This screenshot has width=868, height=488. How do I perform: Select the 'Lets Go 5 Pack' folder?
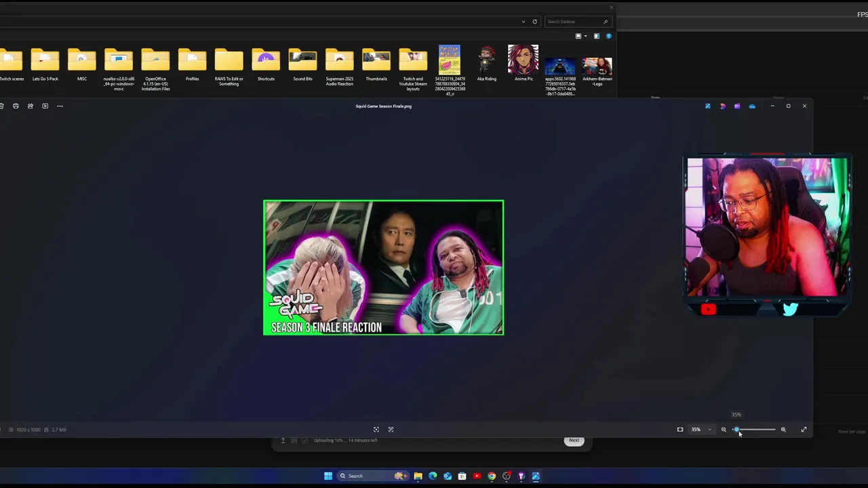pyautogui.click(x=45, y=66)
